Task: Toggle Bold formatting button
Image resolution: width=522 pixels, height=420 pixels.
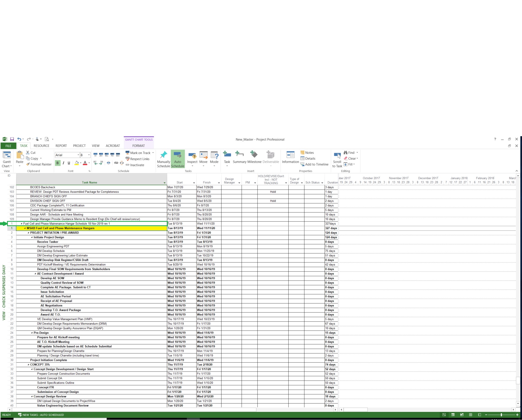Action: pos(57,163)
